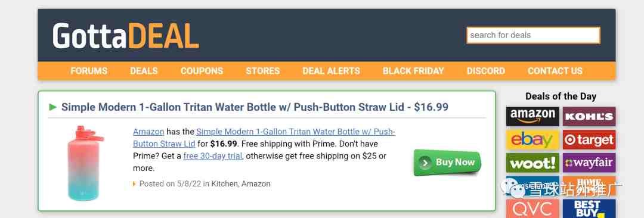The width and height of the screenshot is (644, 218).
Task: Open the DISCORD navigation link
Action: tap(486, 71)
